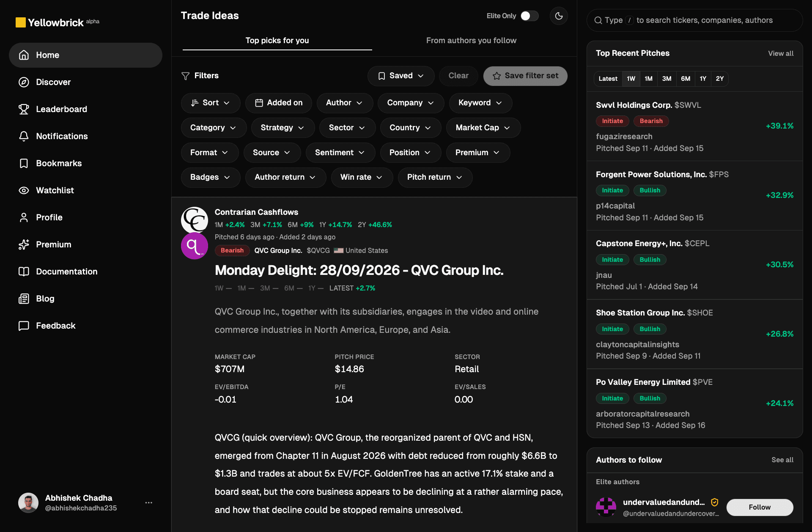Open Discover via compass icon

point(24,82)
